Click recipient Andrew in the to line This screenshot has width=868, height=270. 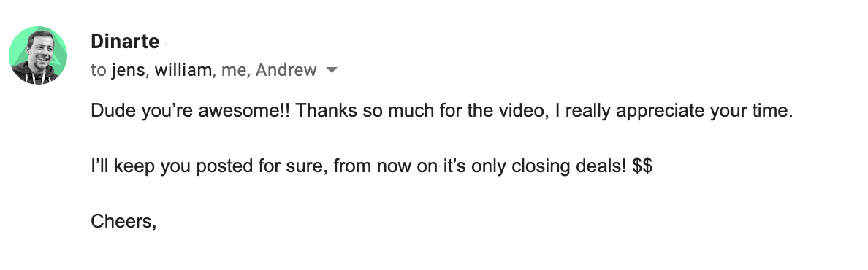coord(286,70)
